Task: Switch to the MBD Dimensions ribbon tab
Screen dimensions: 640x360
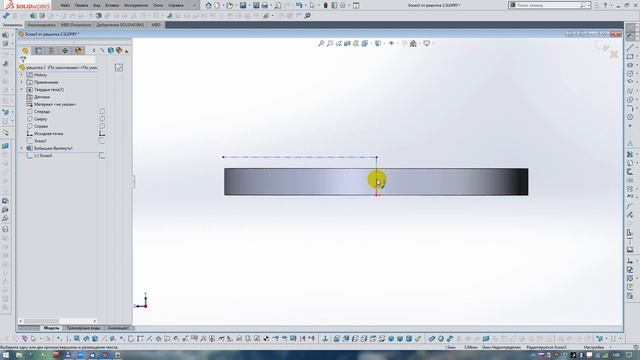Action: [x=76, y=25]
